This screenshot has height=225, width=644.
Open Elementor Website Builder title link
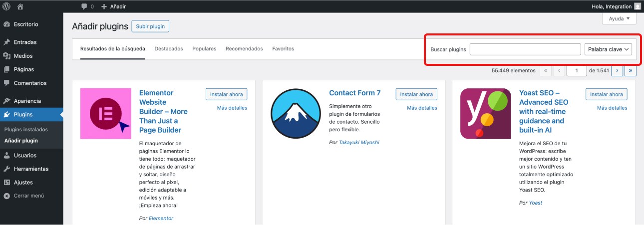(x=163, y=112)
